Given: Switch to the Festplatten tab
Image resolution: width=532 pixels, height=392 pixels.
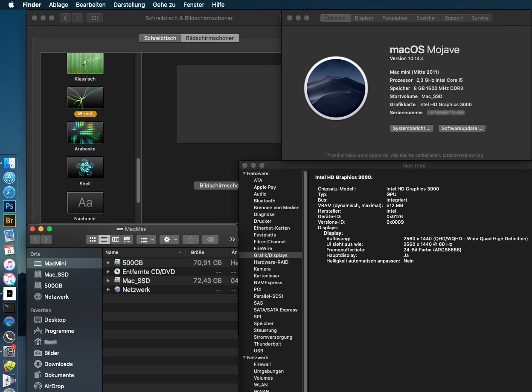Looking at the screenshot, I should pos(395,18).
